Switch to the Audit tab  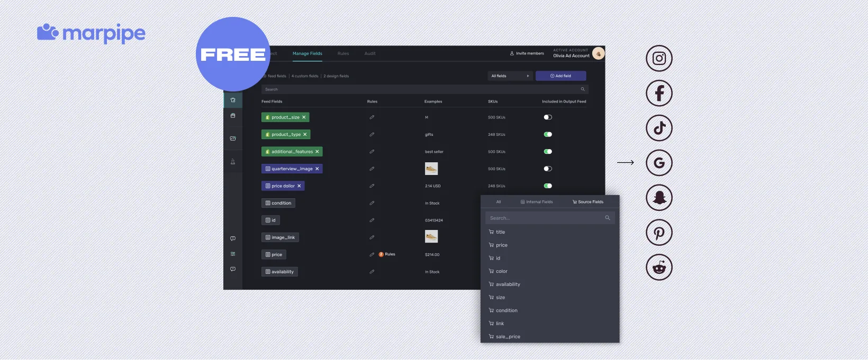[x=370, y=53]
